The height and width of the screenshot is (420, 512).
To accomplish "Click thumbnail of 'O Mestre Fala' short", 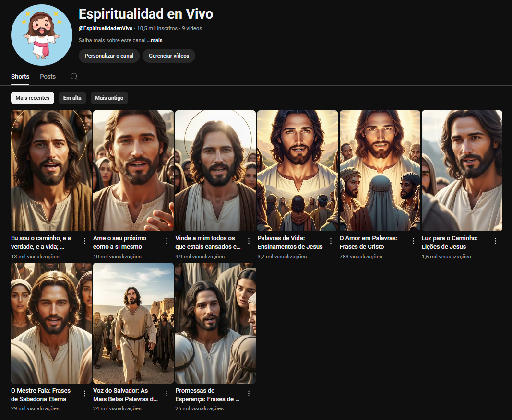I will (x=51, y=323).
